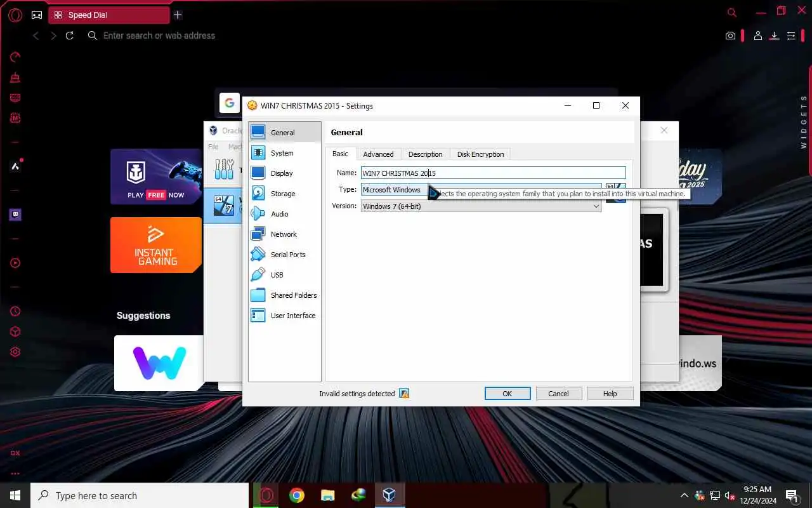Image resolution: width=812 pixels, height=508 pixels.
Task: Click the OK button
Action: [507, 394]
